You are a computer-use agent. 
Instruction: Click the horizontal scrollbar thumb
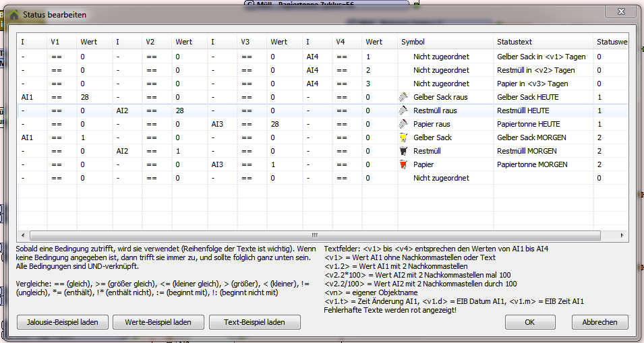(x=315, y=235)
